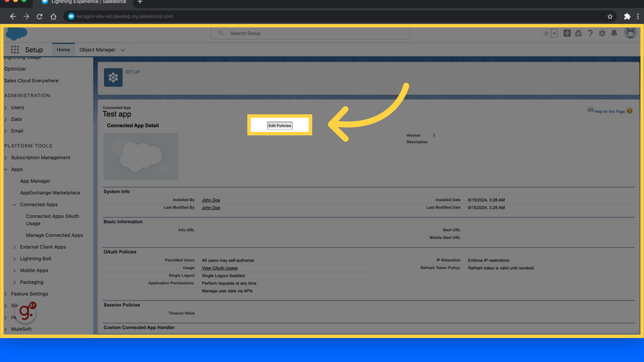
Task: Click the orange help question icon
Action: (630, 111)
